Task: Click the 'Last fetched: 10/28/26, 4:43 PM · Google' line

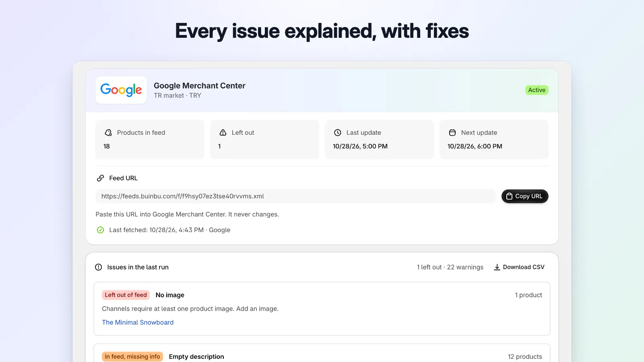Action: click(x=170, y=230)
